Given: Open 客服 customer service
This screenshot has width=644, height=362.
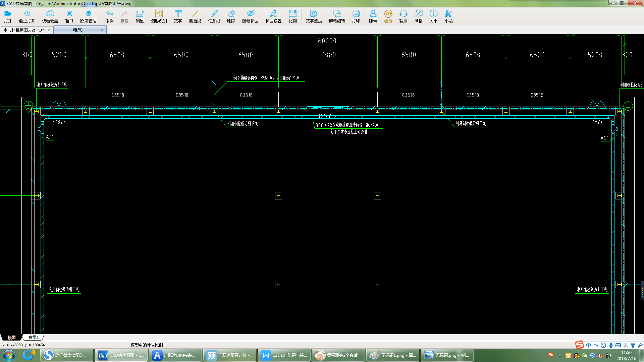Looking at the screenshot, I should click(403, 16).
